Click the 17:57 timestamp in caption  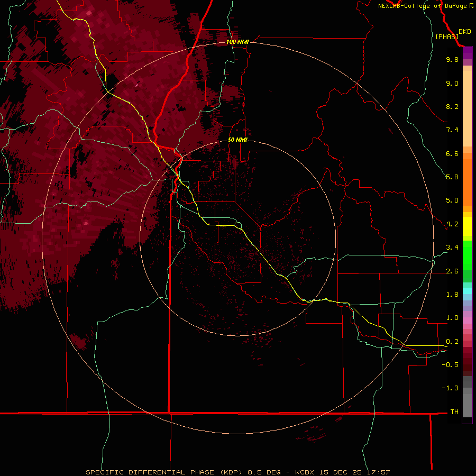point(378,472)
